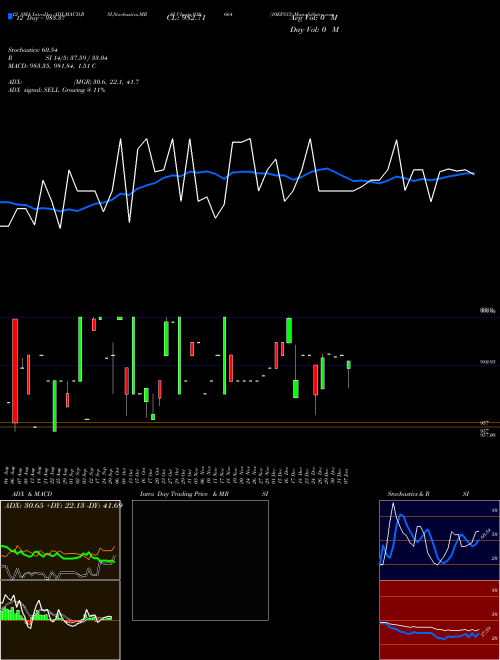Open the MACD histogram chart panel
Image resolution: width=500 pixels, height=660 pixels.
click(60, 620)
